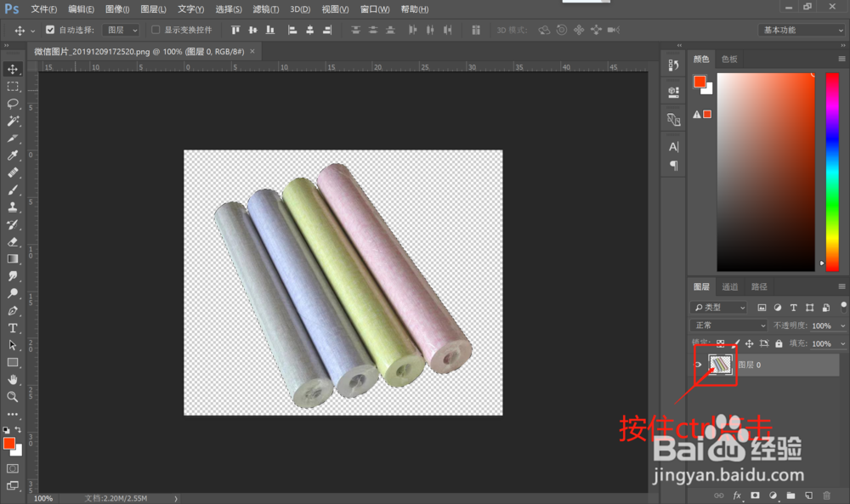Viewport: 850px width, 504px height.
Task: Open the History panel icon
Action: 673,65
